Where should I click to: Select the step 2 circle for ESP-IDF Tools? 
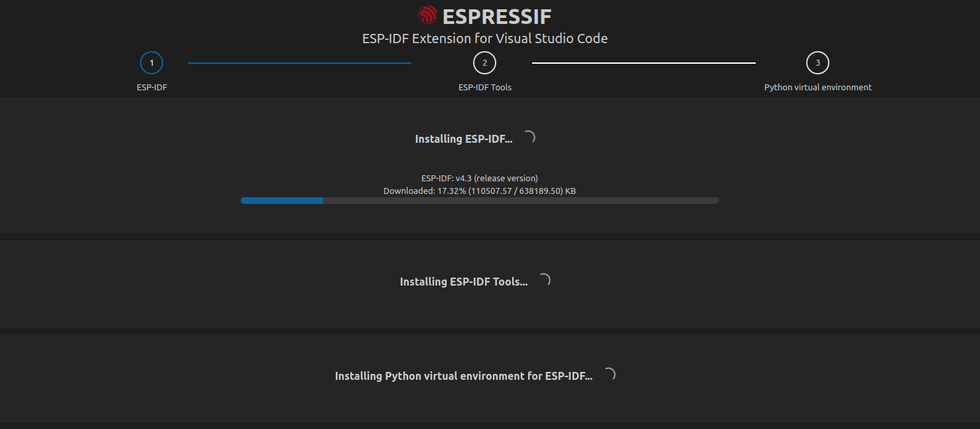point(484,62)
